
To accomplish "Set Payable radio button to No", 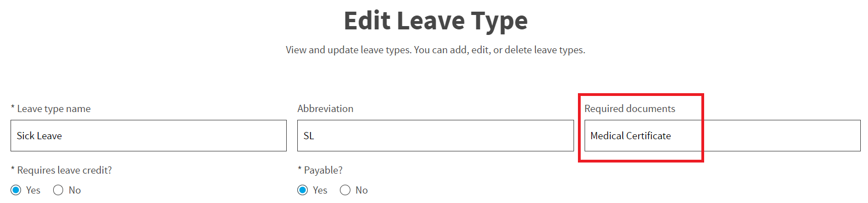I will pos(345,190).
